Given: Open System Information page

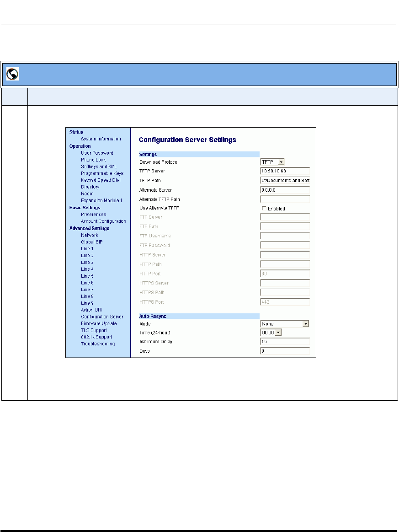Looking at the screenshot, I should point(101,139).
